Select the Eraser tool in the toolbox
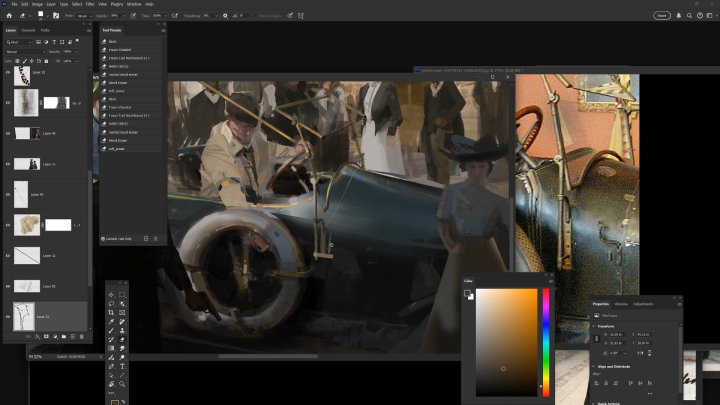Screen dimensions: 720x405 pos(122,339)
